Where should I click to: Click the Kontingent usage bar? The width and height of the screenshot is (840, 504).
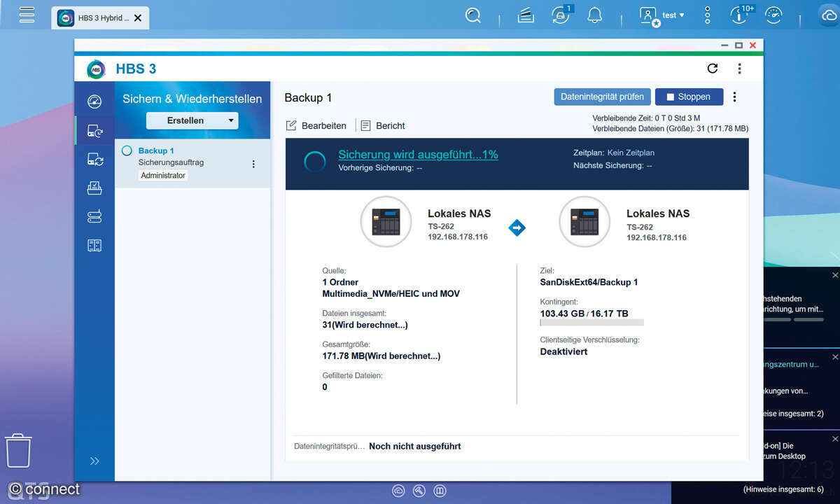pyautogui.click(x=592, y=323)
